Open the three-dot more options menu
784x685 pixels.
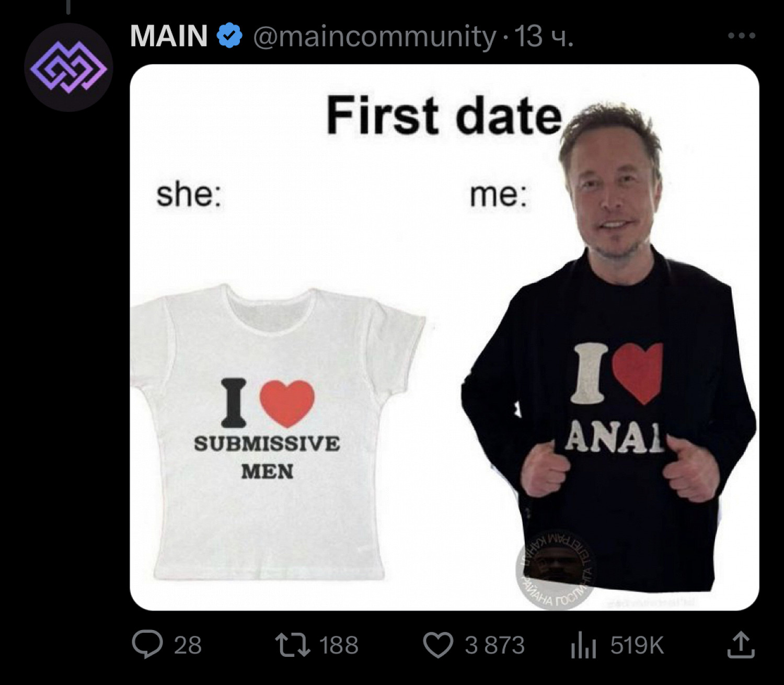741,36
